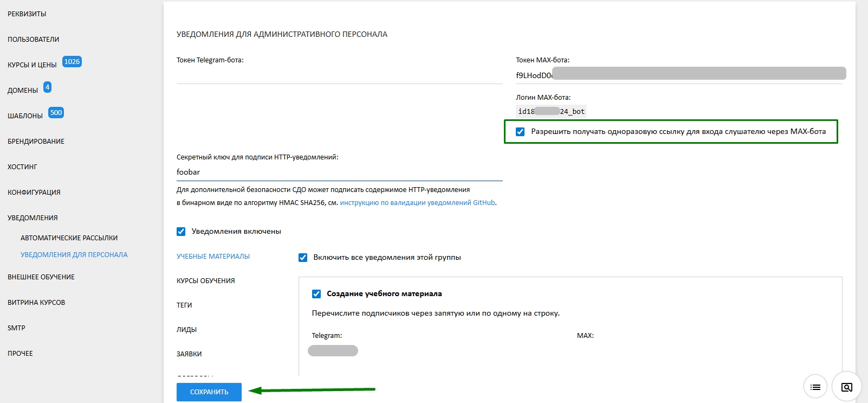Image resolution: width=868 pixels, height=403 pixels.
Task: Uncheck Уведомления включены checkbox
Action: [181, 232]
